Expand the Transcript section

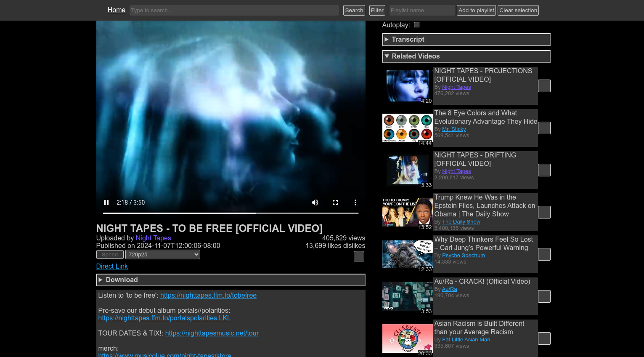[466, 40]
